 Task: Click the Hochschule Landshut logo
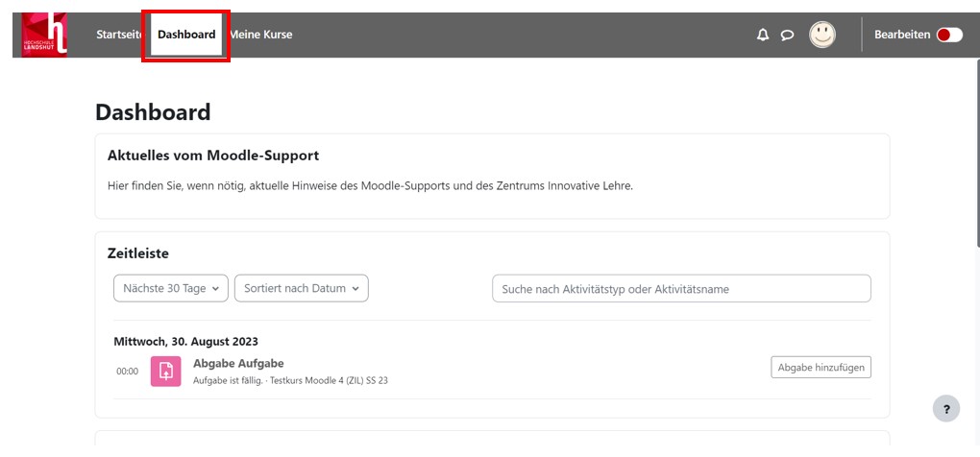point(45,35)
